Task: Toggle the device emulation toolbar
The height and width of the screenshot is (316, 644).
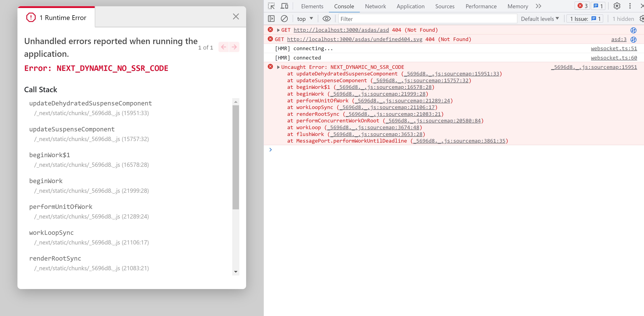Action: point(284,6)
